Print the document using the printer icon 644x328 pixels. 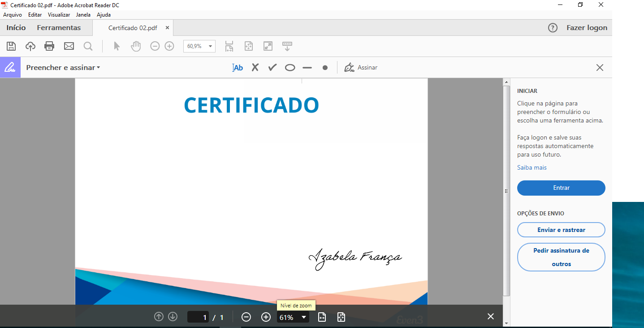coord(49,46)
